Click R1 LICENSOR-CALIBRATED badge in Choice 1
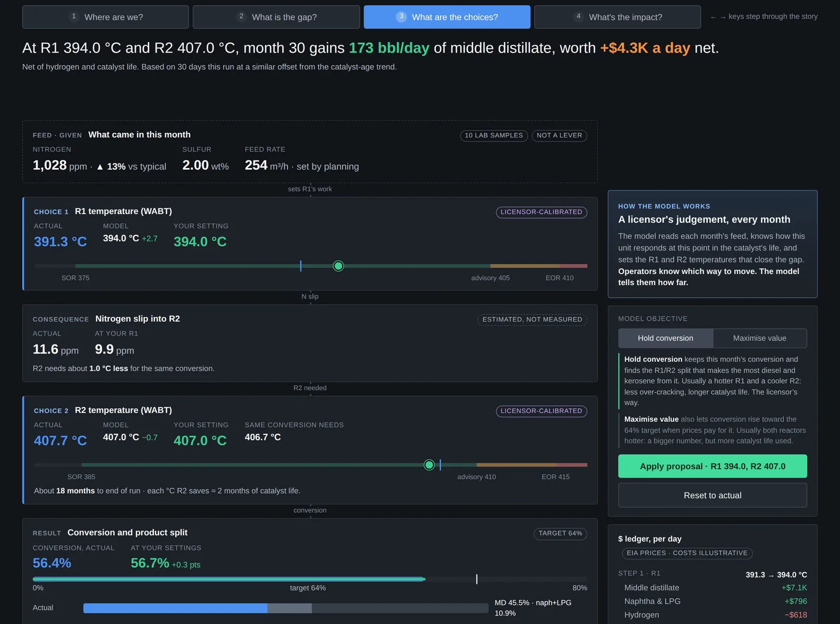This screenshot has width=840, height=624. (x=541, y=212)
